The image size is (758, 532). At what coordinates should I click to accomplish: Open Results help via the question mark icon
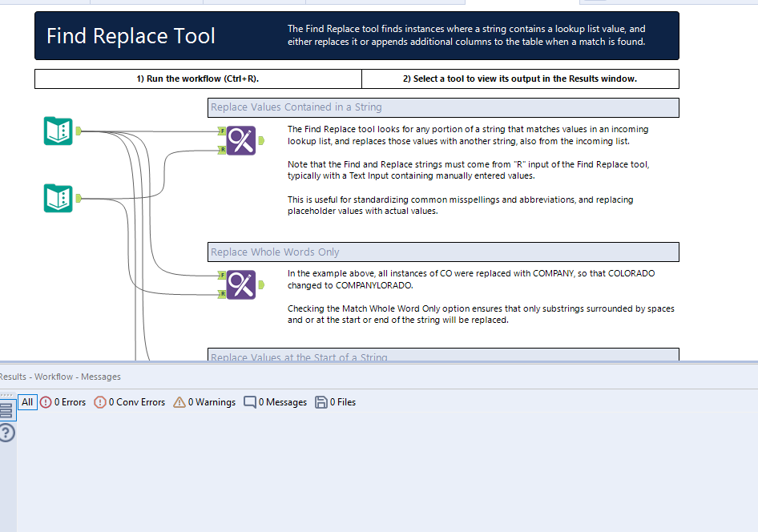click(x=7, y=432)
